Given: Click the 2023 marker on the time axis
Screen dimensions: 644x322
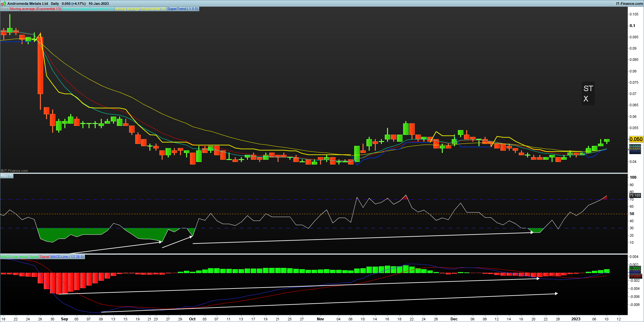Looking at the screenshot, I should point(576,319).
